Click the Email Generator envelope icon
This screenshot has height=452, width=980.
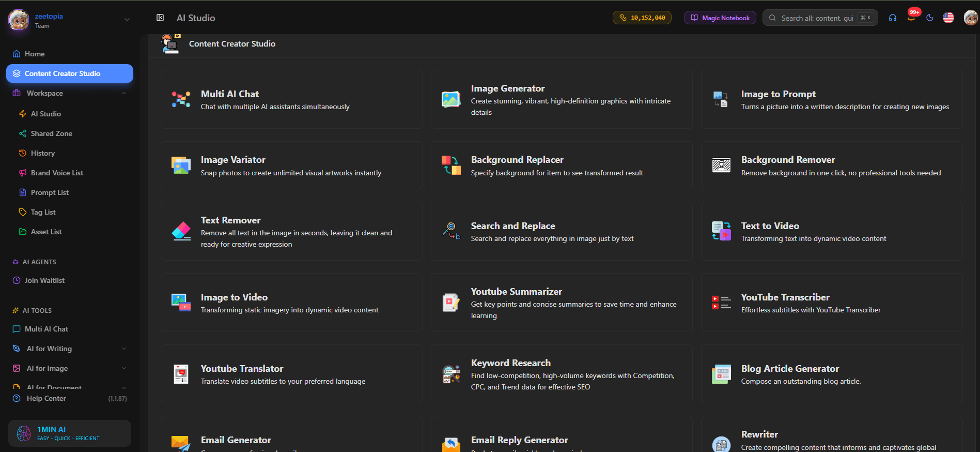coord(181,444)
